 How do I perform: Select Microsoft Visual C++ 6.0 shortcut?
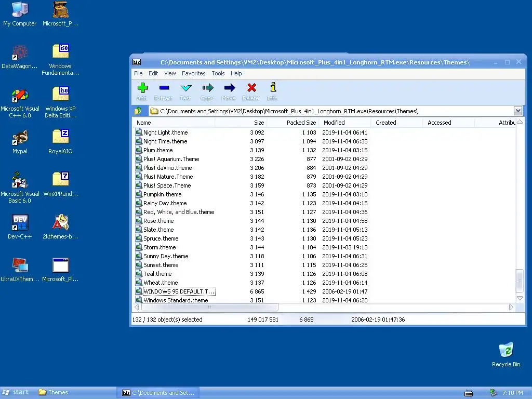coord(20,103)
